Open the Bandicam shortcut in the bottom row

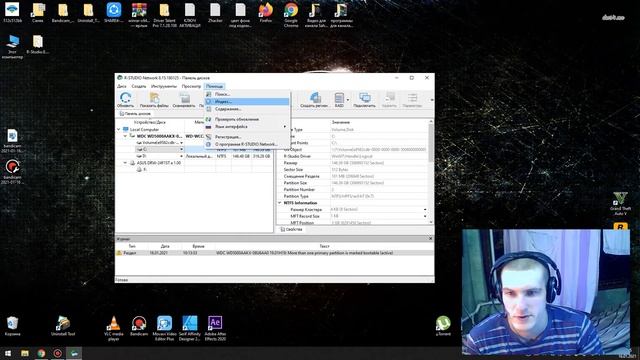click(x=139, y=326)
